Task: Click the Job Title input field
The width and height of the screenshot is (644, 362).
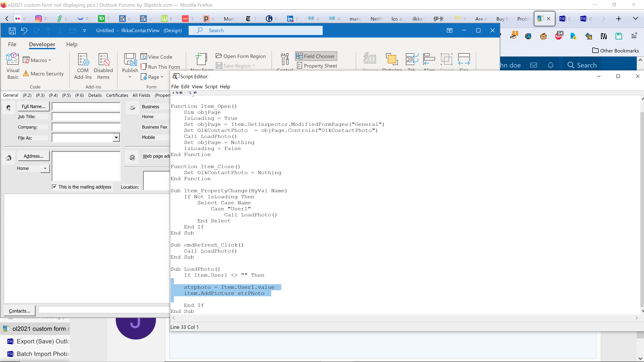Action: pyautogui.click(x=86, y=116)
